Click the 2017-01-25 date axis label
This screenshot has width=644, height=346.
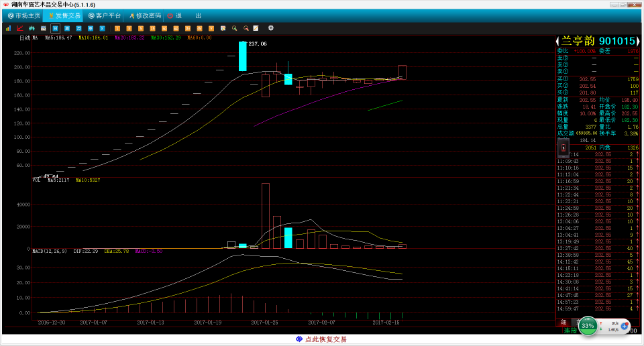264,323
